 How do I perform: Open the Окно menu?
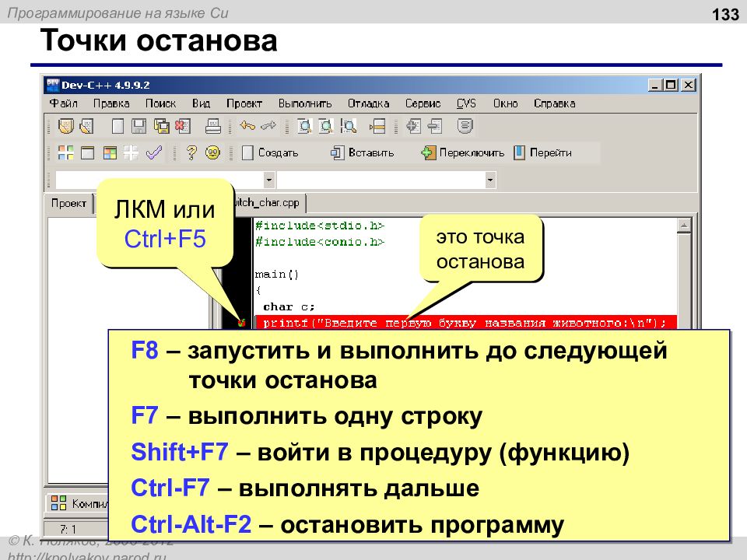[506, 103]
